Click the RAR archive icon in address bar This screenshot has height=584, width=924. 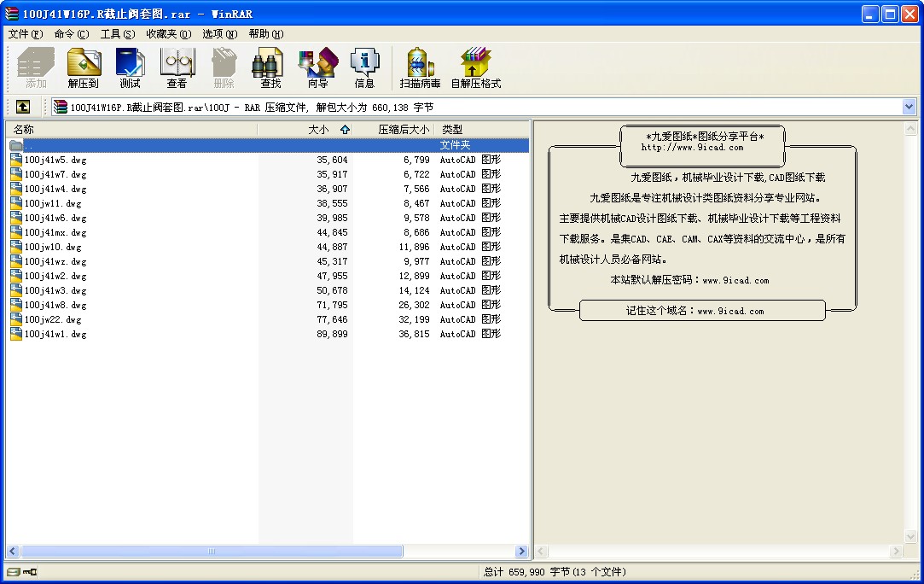[60, 107]
